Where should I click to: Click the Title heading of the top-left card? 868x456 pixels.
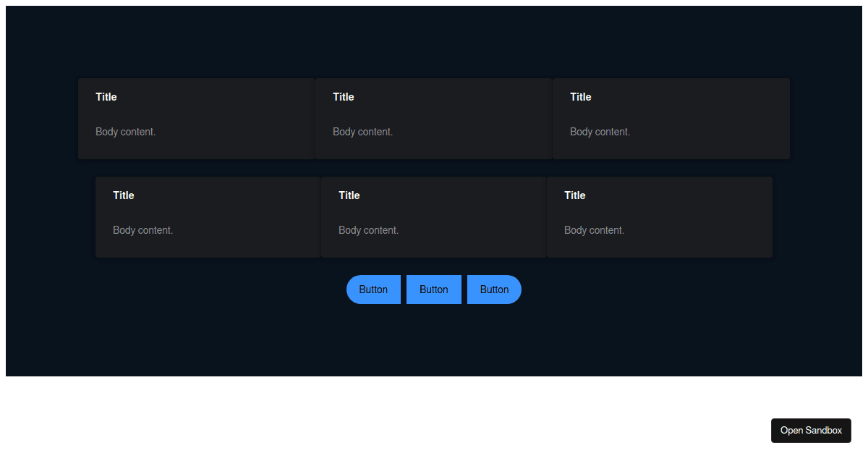tap(106, 96)
